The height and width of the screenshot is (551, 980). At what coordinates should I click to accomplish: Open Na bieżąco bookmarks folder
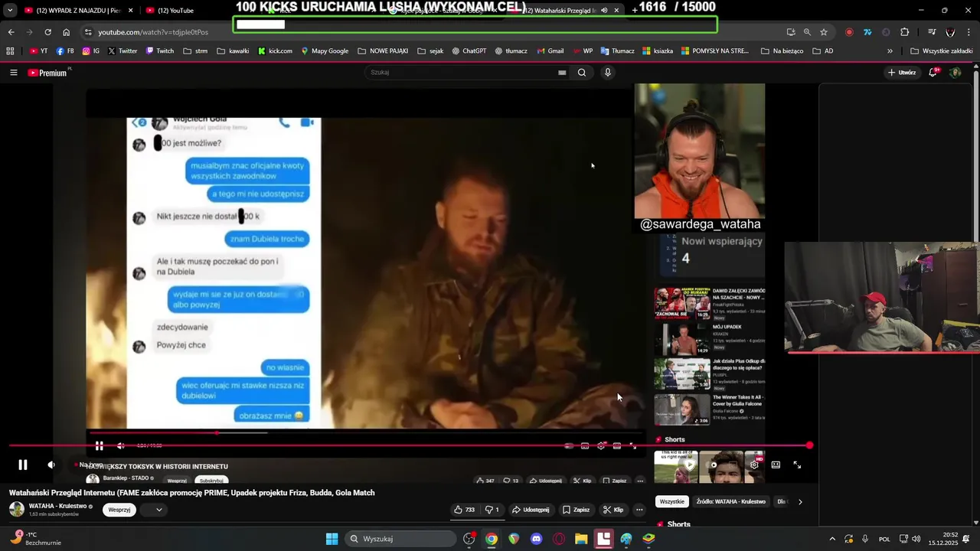pyautogui.click(x=782, y=51)
